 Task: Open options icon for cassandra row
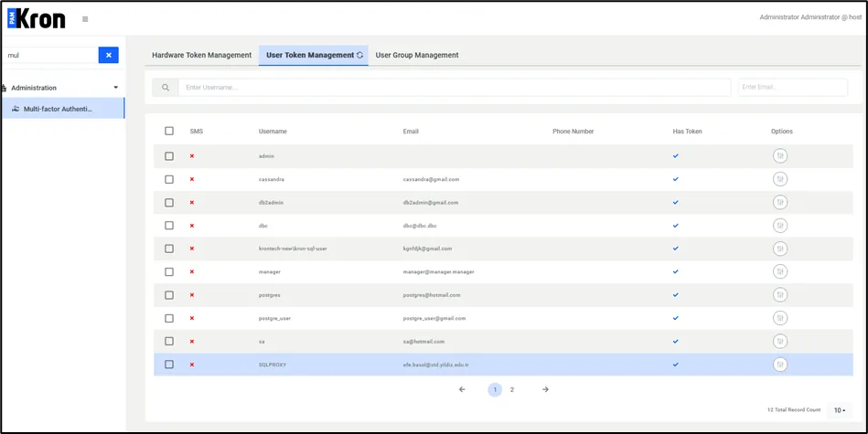[x=780, y=180]
